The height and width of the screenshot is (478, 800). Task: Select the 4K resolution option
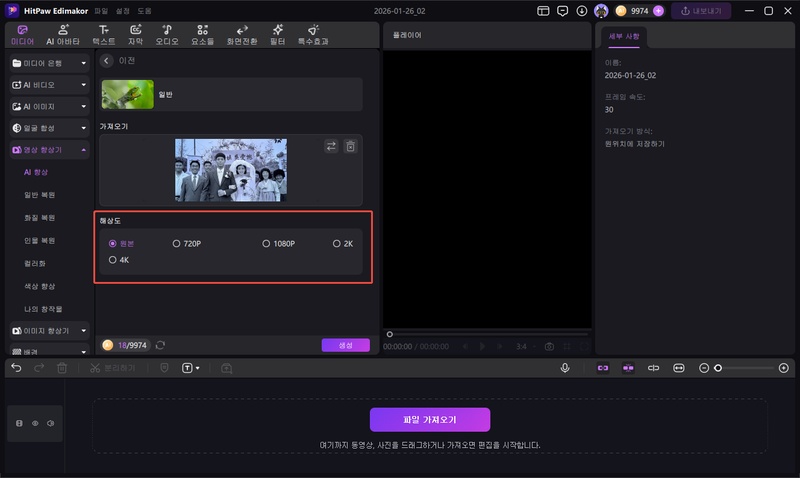click(x=119, y=260)
